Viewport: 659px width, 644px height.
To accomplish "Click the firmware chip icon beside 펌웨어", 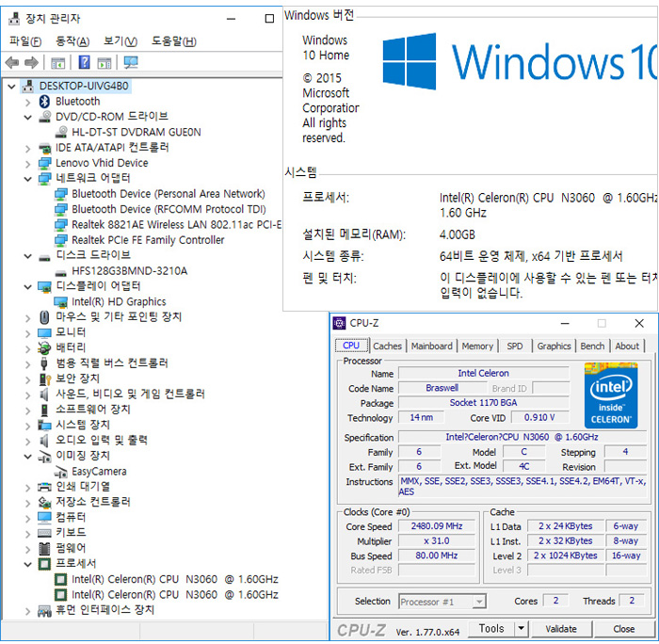I will [x=44, y=548].
